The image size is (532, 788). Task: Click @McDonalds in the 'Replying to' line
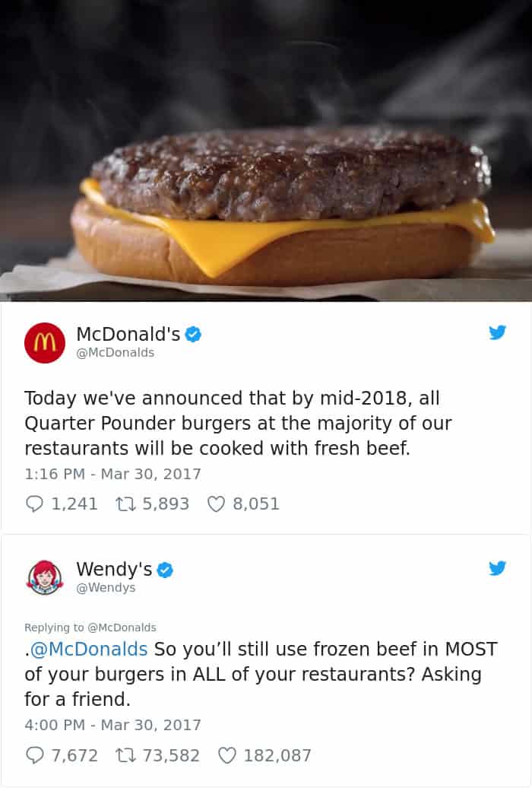tap(122, 628)
